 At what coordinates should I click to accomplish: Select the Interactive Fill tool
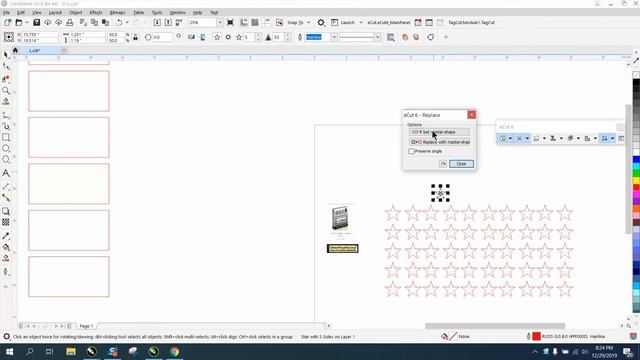click(6, 247)
